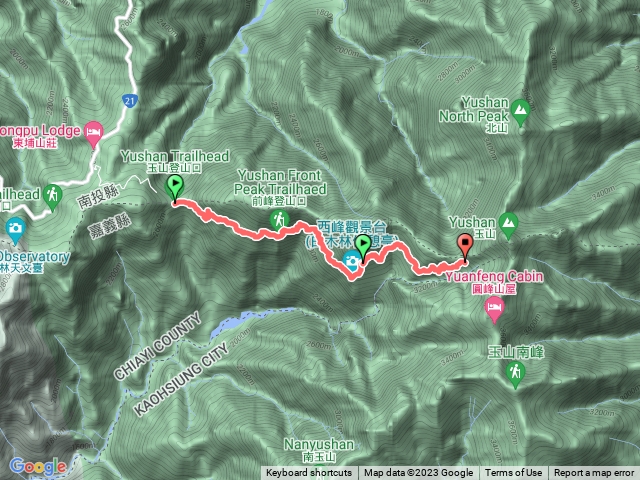Click the Yuanfeng Cabin lodging pin
Screen dimensions: 640x480
pos(494,310)
